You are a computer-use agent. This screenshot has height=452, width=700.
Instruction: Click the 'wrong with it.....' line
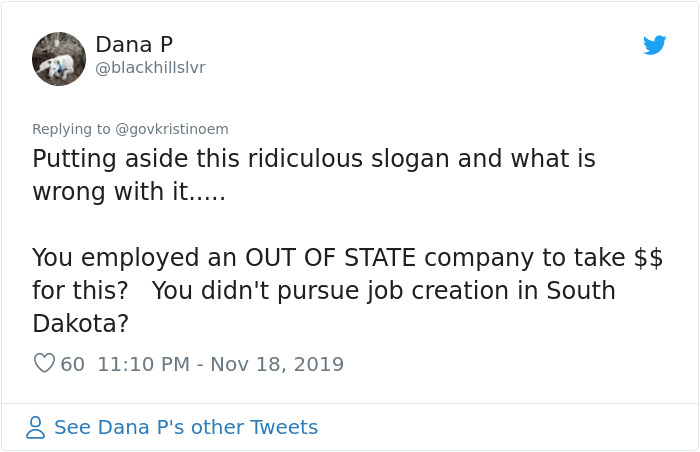coord(129,192)
